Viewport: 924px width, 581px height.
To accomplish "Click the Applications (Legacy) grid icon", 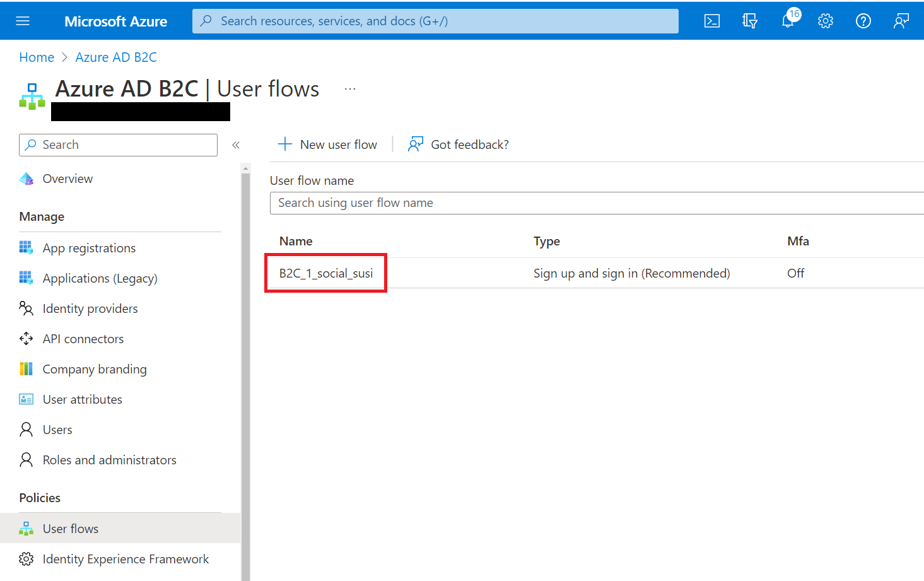I will point(26,278).
